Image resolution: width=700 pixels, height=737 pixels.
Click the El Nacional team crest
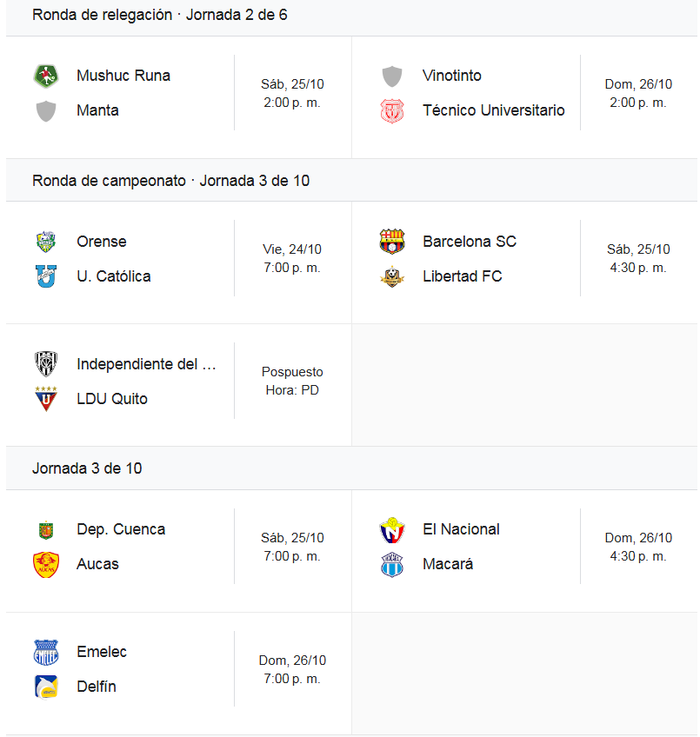(392, 529)
